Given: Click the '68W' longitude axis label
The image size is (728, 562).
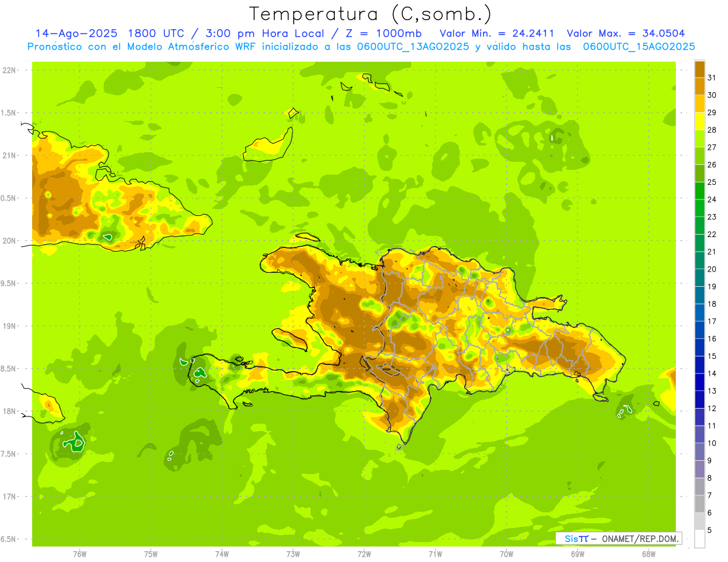Looking at the screenshot, I should pos(649,554).
